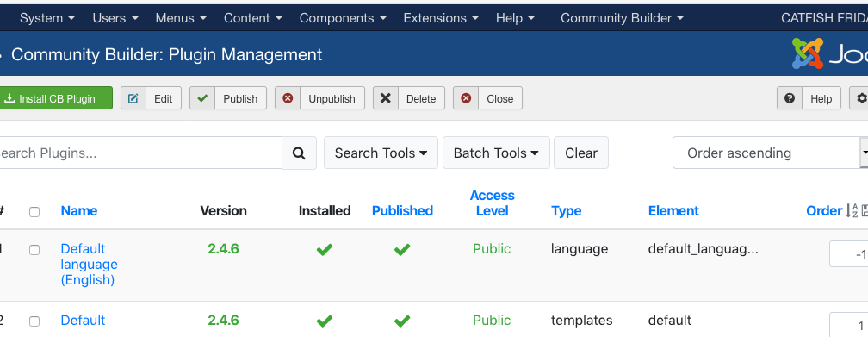Click the Help toolbar button label

coord(821,98)
